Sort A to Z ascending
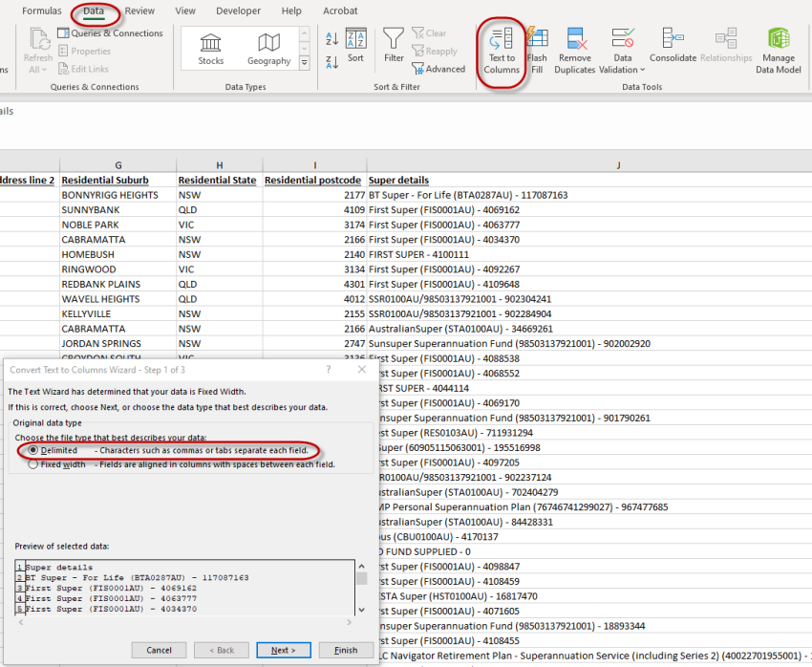 pos(331,38)
